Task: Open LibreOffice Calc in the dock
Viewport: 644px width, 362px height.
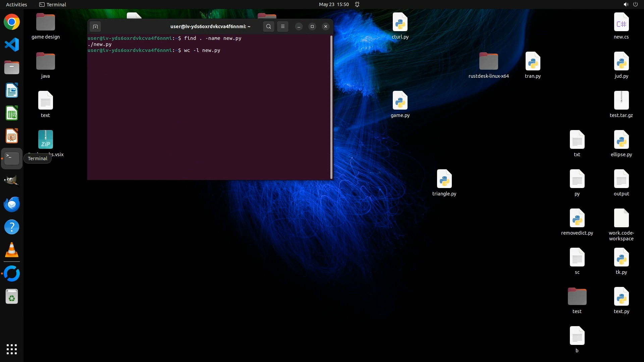Action: [12, 113]
